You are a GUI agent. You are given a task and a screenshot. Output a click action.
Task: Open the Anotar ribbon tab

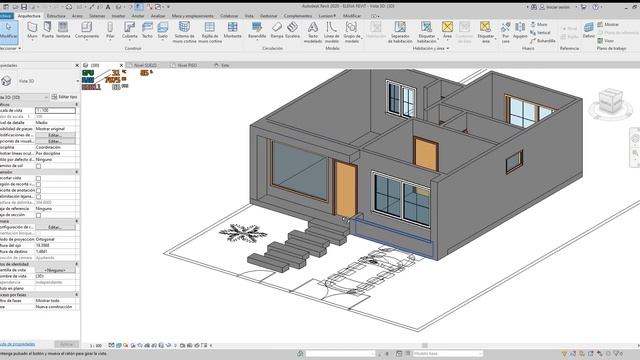pos(138,16)
